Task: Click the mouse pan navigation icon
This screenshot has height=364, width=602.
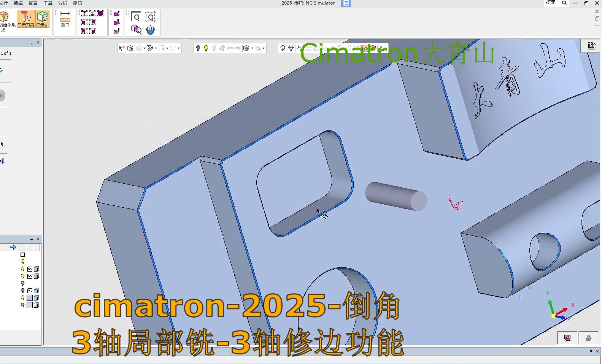Action: [151, 30]
